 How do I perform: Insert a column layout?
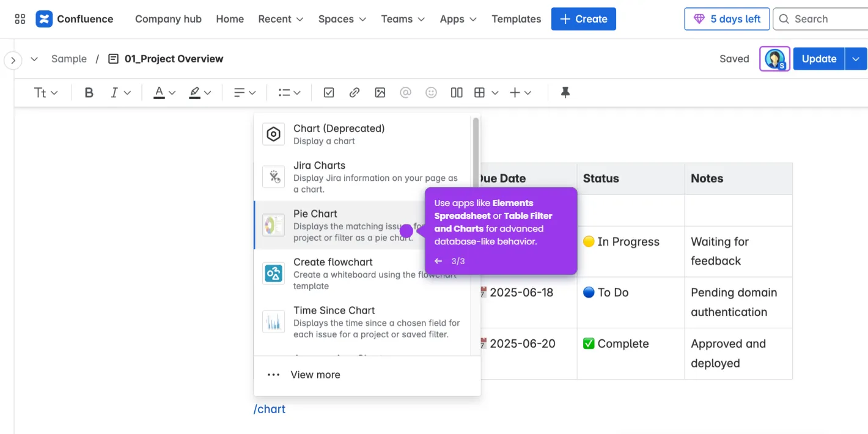point(457,92)
